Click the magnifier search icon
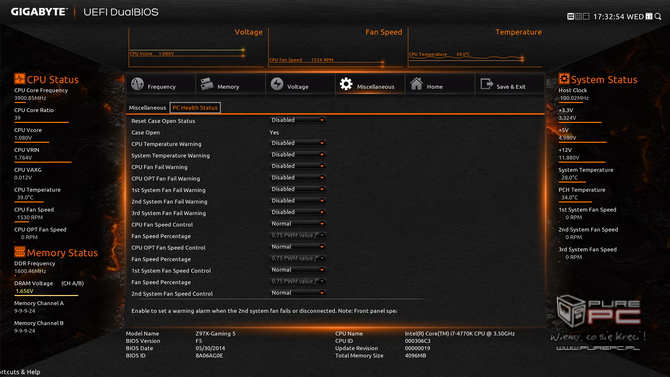Screen dimensions: 670x377 click(658, 16)
